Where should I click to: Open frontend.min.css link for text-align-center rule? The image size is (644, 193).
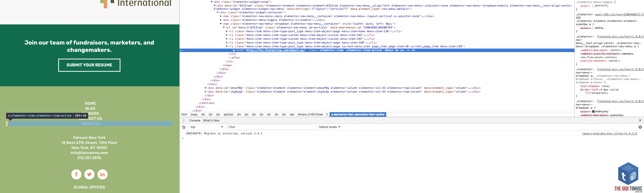click(x=620, y=36)
